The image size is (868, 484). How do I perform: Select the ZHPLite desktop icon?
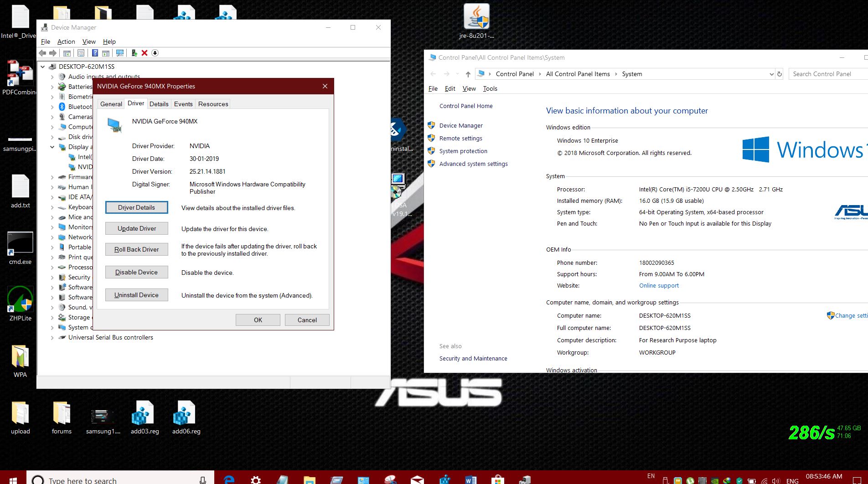coord(21,304)
